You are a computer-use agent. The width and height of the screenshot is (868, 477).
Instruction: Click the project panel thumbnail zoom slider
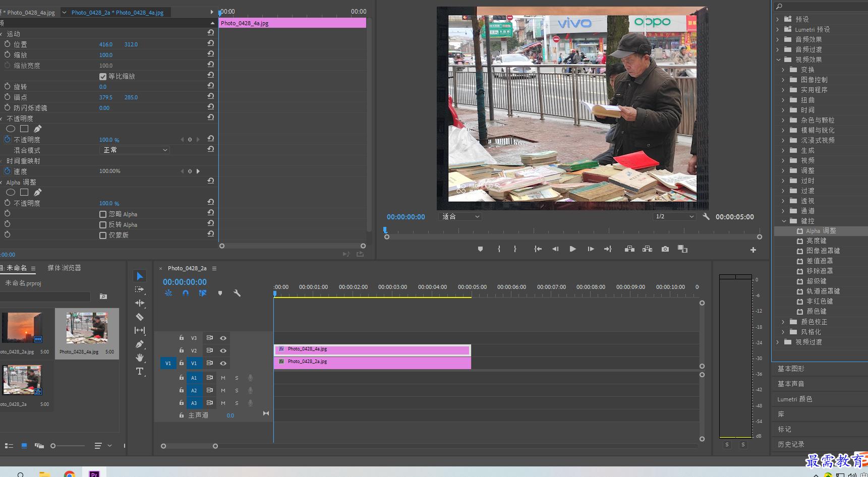(x=53, y=446)
